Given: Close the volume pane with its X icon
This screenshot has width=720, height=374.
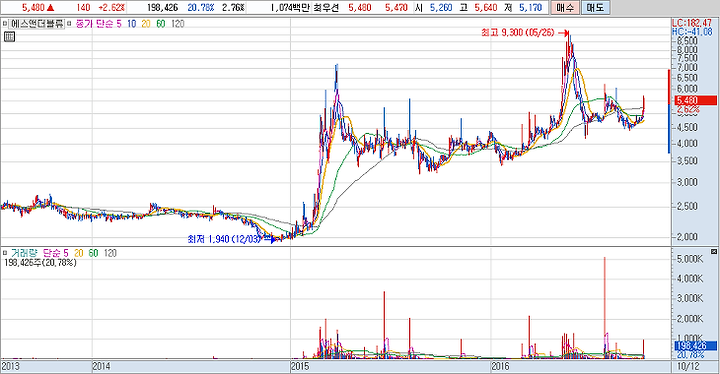Looking at the screenshot, I should coord(714,252).
